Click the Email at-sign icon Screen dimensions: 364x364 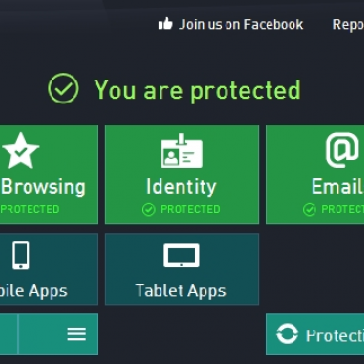342,150
